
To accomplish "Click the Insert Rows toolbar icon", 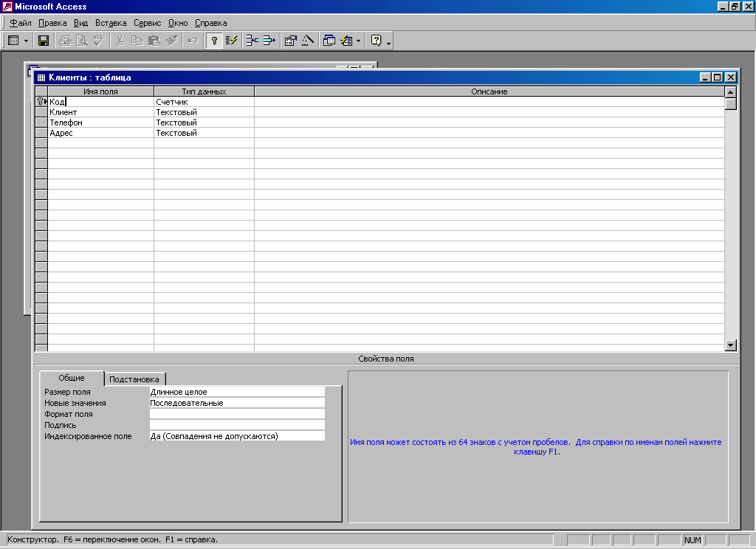I will pos(252,41).
